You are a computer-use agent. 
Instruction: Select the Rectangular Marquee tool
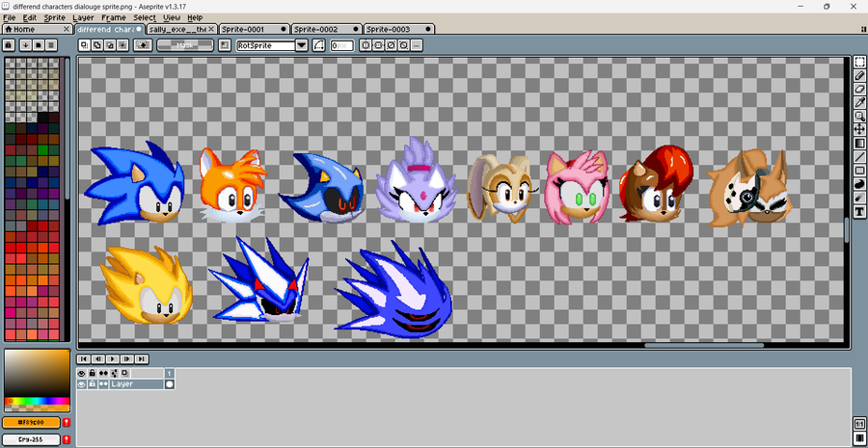859,62
